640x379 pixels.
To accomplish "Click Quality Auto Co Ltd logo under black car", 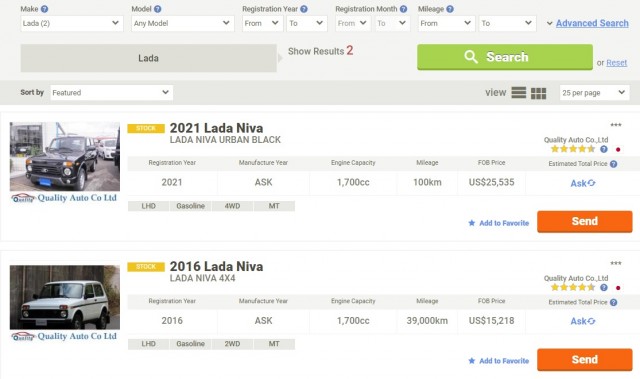I will [x=64, y=198].
